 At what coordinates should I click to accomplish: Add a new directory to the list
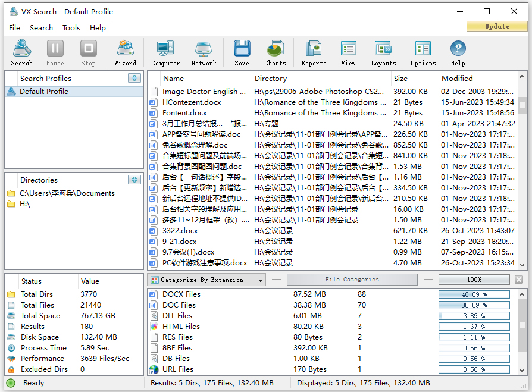[134, 180]
